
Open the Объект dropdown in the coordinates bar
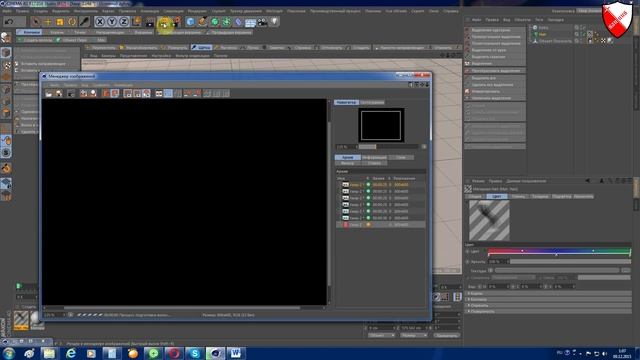[382, 336]
